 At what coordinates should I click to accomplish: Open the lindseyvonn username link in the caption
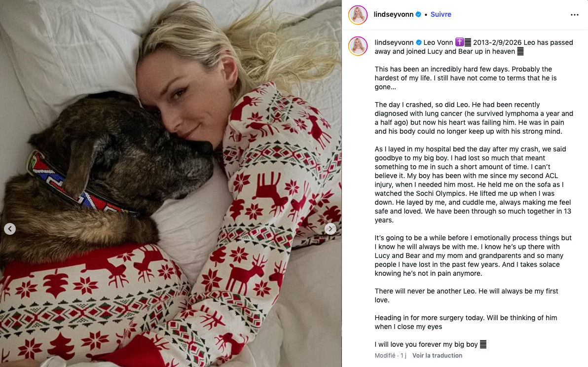click(x=394, y=42)
